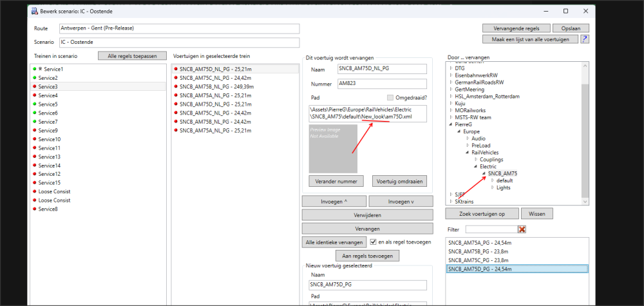Expand the Lights folder arrow
The height and width of the screenshot is (306, 644).
coord(491,188)
